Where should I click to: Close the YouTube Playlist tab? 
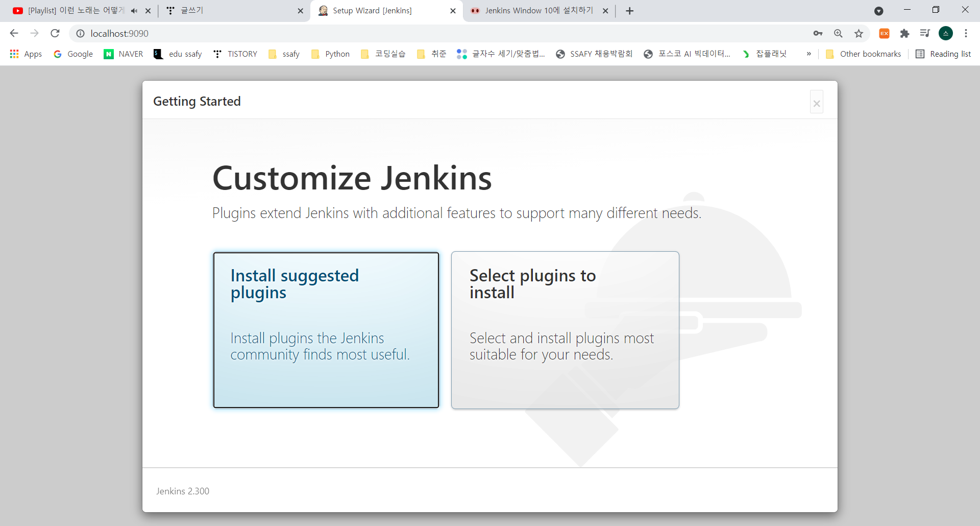(148, 11)
